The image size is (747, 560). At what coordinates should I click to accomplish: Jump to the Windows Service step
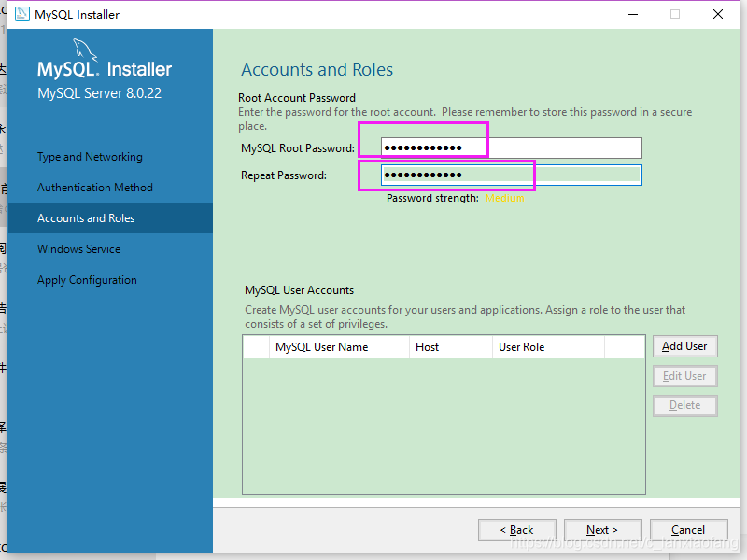[78, 249]
